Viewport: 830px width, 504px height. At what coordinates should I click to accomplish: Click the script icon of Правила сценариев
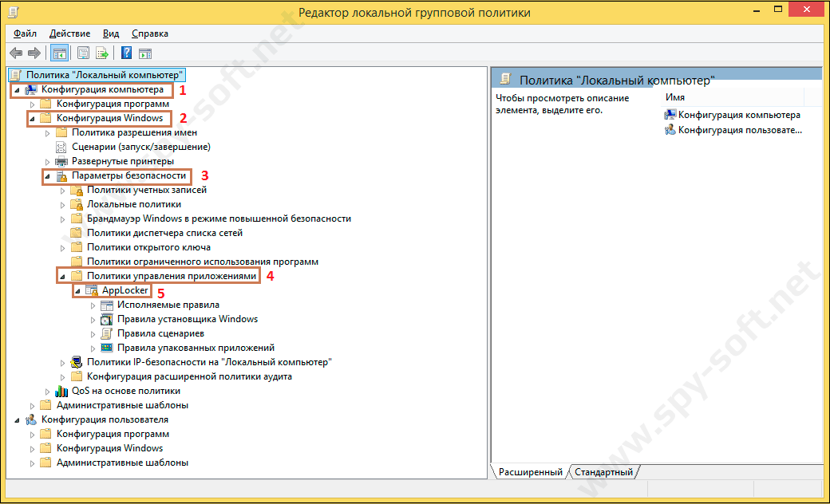107,333
